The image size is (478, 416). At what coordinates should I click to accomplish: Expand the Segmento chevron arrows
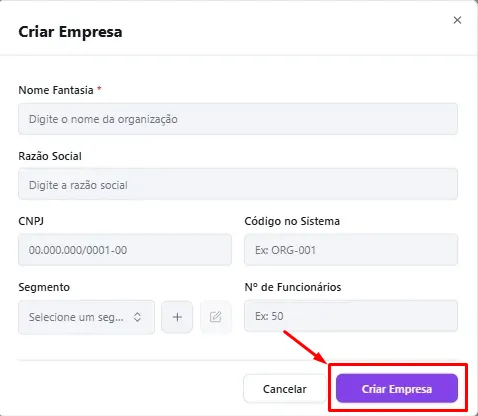(137, 317)
